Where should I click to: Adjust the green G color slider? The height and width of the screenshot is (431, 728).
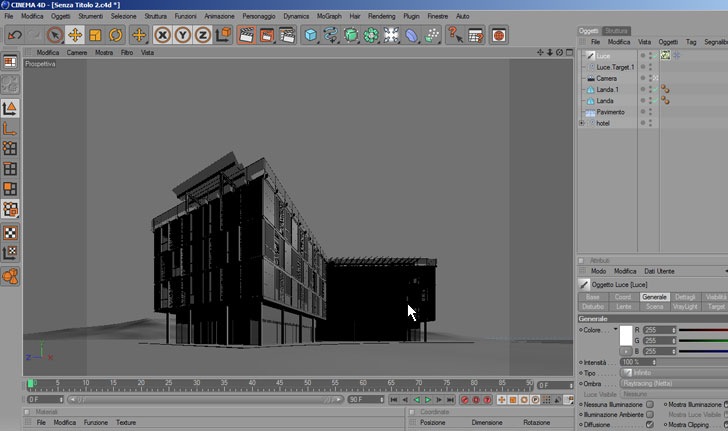(703, 340)
